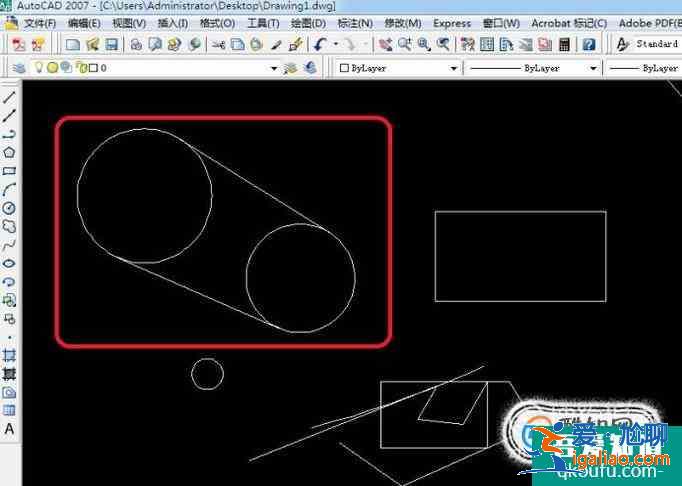Open the 修改(M) menu

click(x=405, y=23)
